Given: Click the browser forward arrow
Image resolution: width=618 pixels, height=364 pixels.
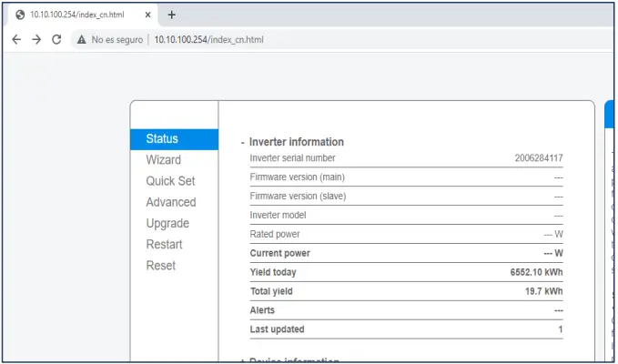Looking at the screenshot, I should 36,40.
